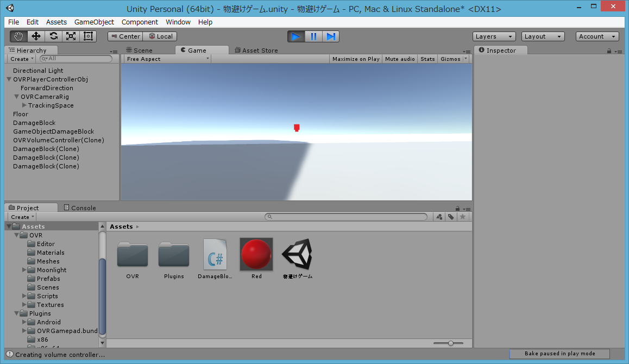The image size is (629, 364).
Task: Toggle Local handle rotation button
Action: (160, 36)
